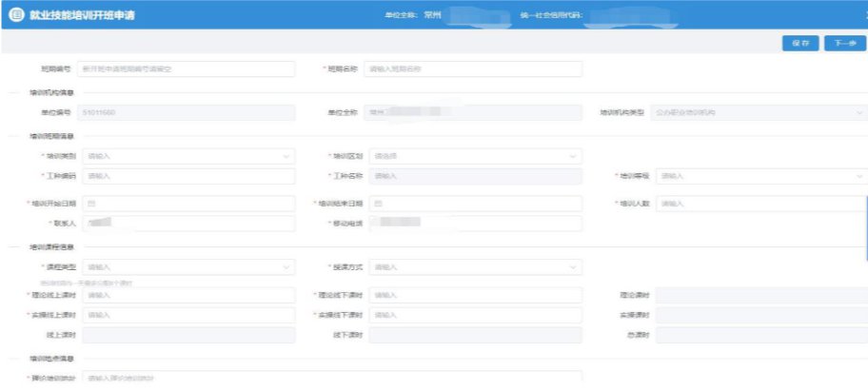868x391 pixels.
Task: Click the 理论线下课时 input field
Action: tap(473, 295)
